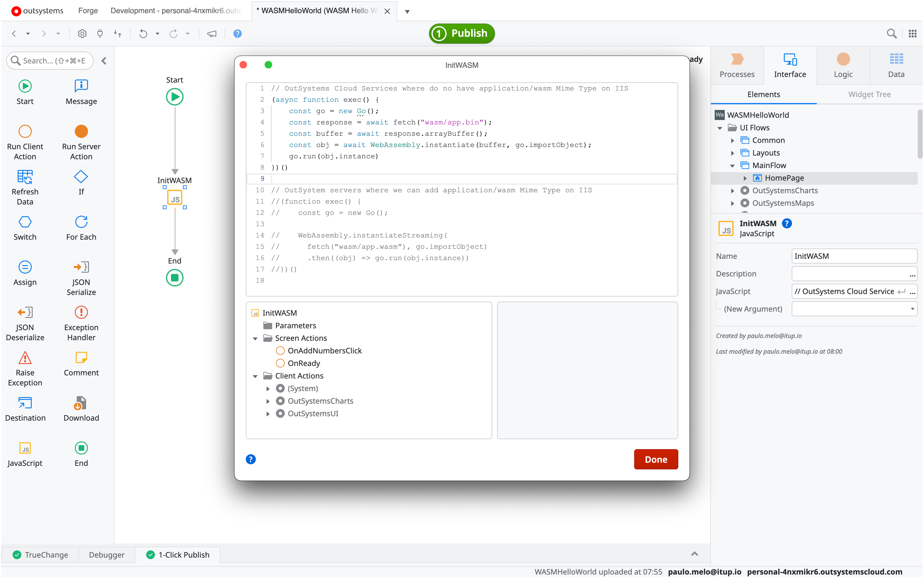Click the feedback megaphone icon
Screen dimensions: 924x578
click(x=212, y=34)
